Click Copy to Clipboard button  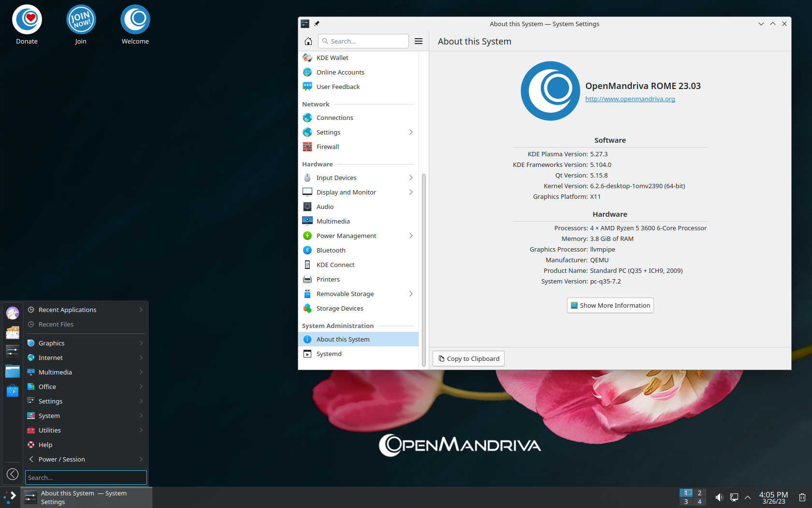click(x=468, y=359)
